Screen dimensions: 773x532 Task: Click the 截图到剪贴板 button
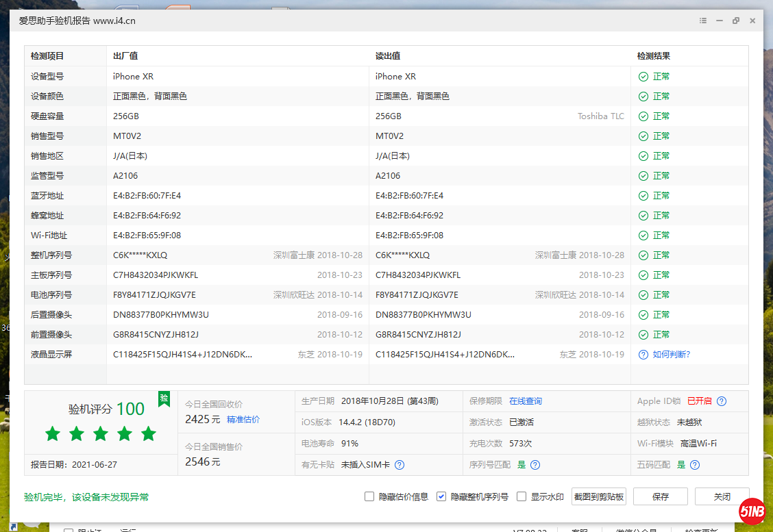pyautogui.click(x=599, y=496)
